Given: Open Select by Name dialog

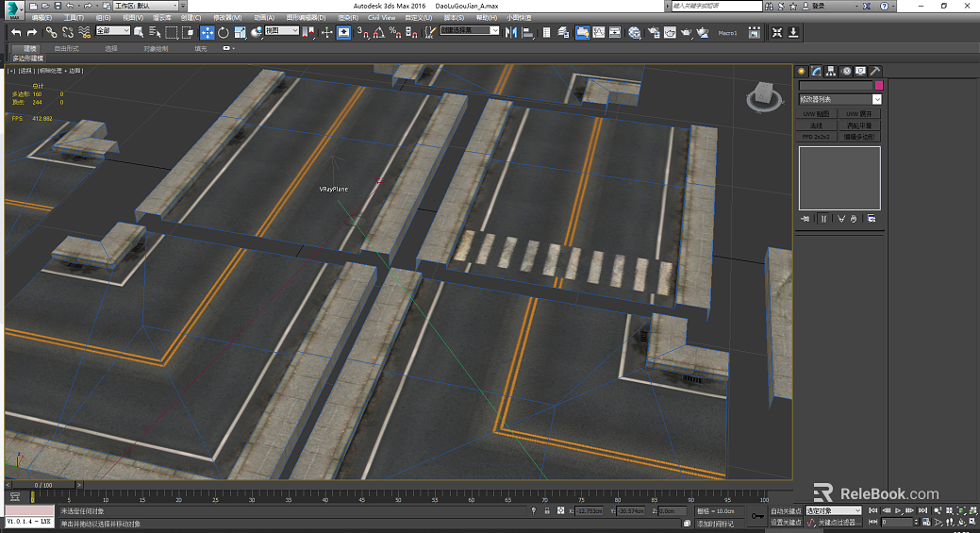Looking at the screenshot, I should click(x=155, y=32).
